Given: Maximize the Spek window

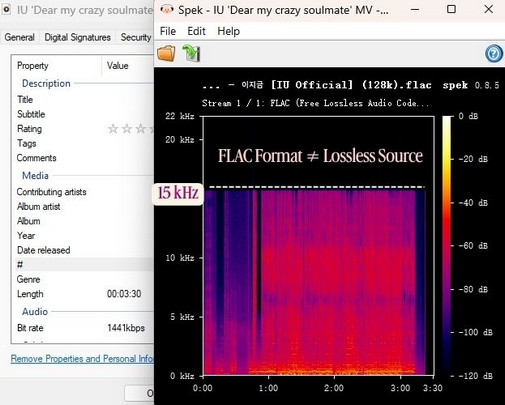Looking at the screenshot, I should pos(451,10).
